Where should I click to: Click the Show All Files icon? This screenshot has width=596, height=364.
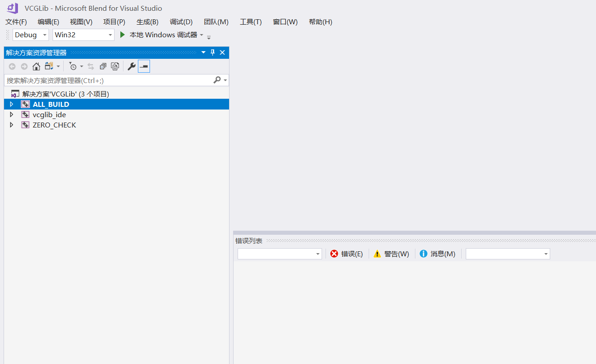pos(115,66)
